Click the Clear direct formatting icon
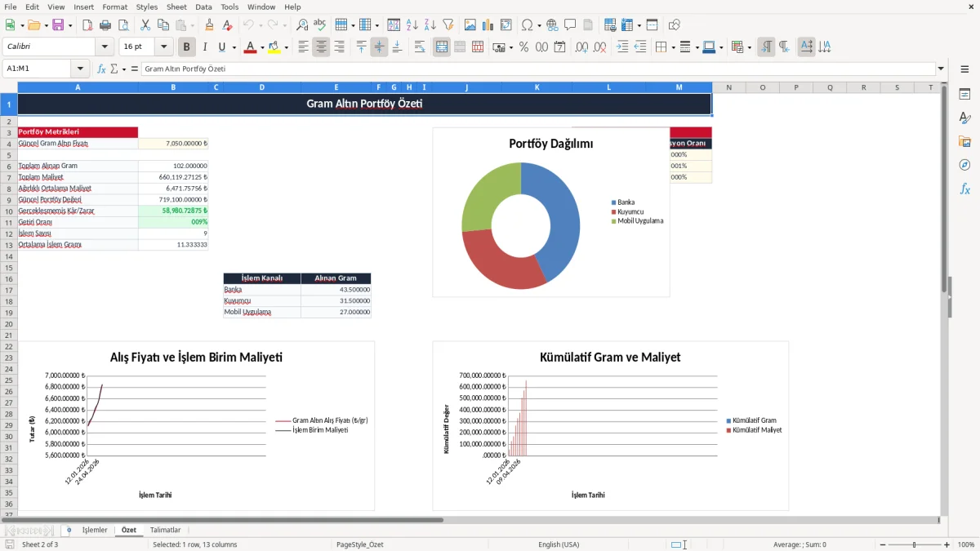The image size is (980, 551). (227, 25)
